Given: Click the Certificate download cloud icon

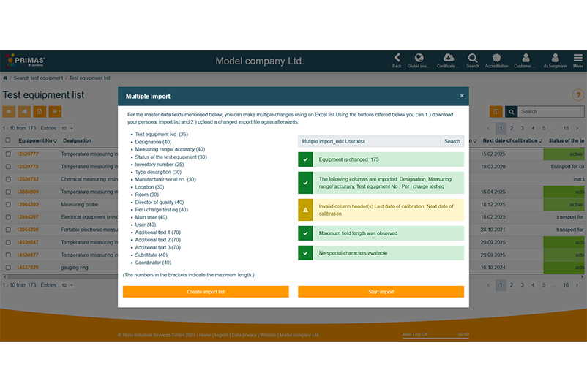Looking at the screenshot, I should pos(448,59).
